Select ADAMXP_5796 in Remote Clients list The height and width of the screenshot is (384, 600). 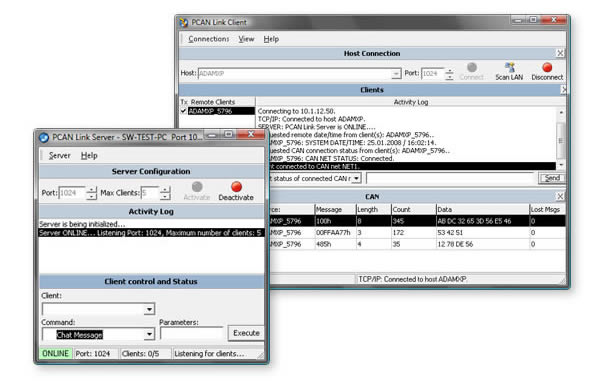click(x=221, y=111)
